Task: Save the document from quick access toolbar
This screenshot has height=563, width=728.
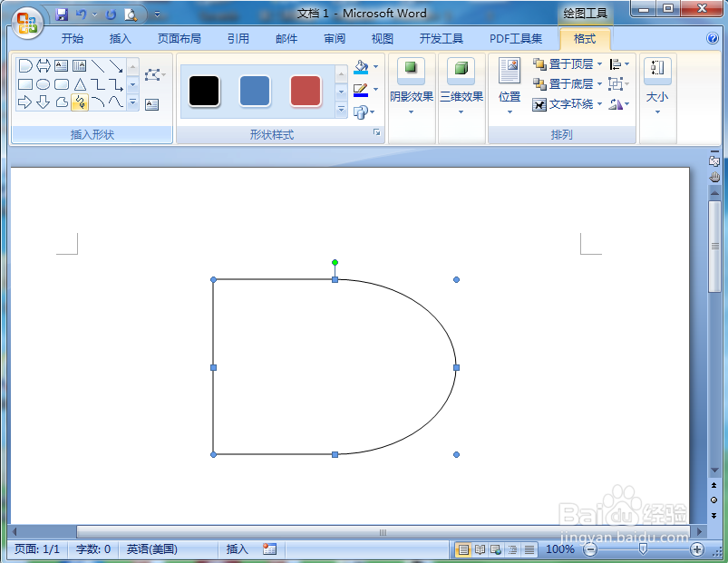Action: click(x=62, y=15)
